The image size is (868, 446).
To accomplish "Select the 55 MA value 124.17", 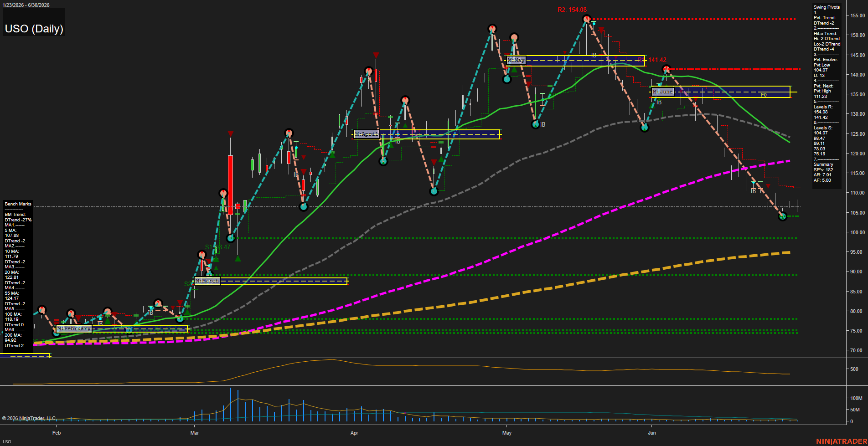I will click(12, 298).
